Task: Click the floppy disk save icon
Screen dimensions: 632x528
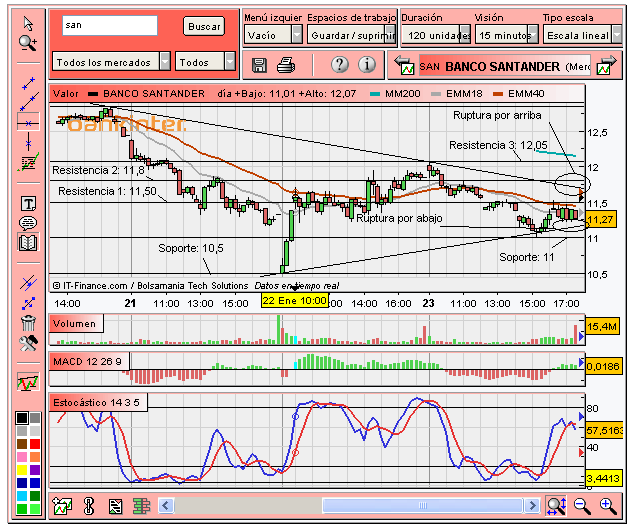Action: click(259, 65)
